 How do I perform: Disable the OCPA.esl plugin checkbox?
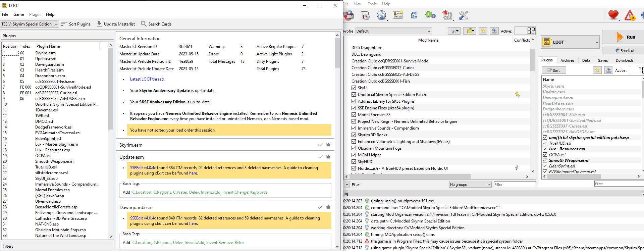click(x=545, y=155)
